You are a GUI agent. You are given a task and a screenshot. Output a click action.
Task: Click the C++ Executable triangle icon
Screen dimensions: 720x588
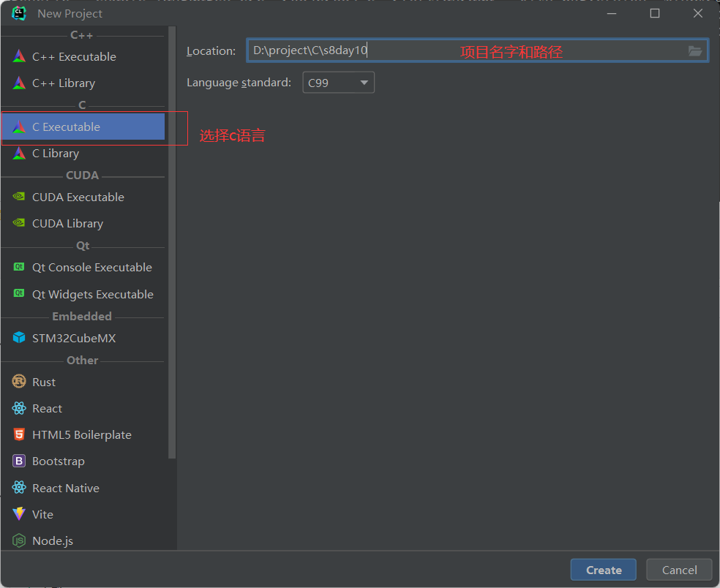[x=19, y=56]
